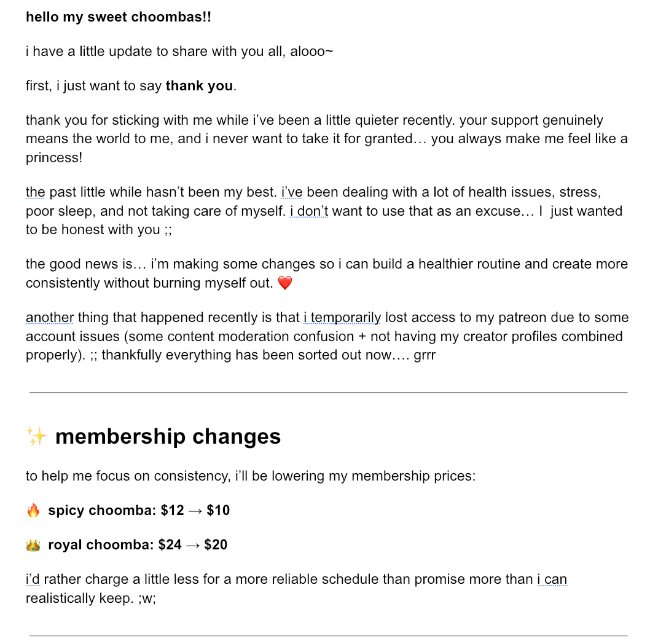
Task: Click underlined "i can" in the last paragraph
Action: (x=552, y=579)
